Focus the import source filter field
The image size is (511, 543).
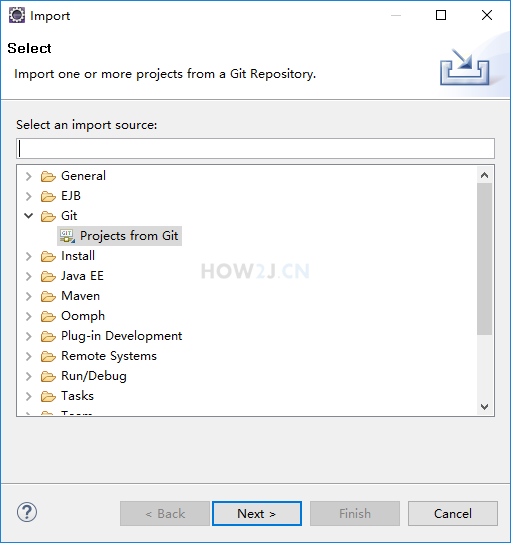tap(255, 149)
